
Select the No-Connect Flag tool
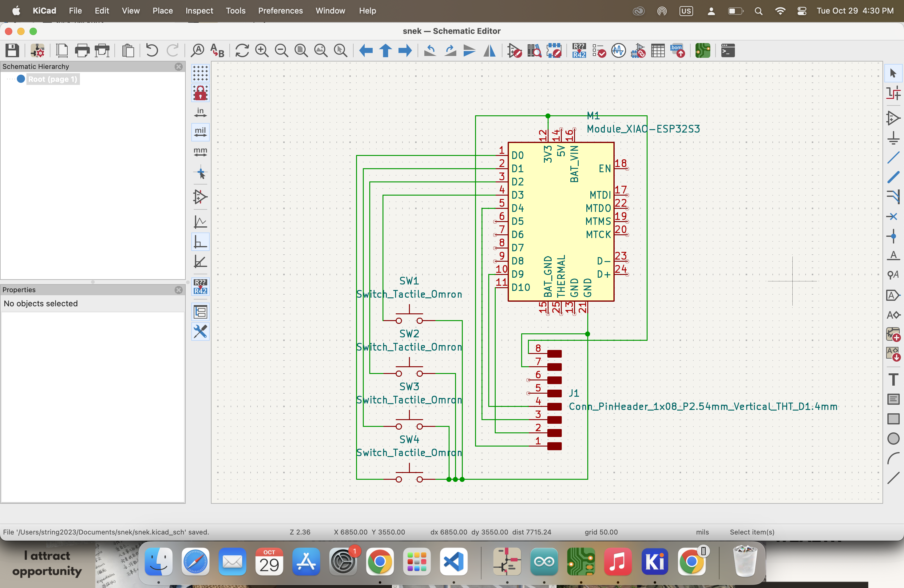[x=893, y=217]
